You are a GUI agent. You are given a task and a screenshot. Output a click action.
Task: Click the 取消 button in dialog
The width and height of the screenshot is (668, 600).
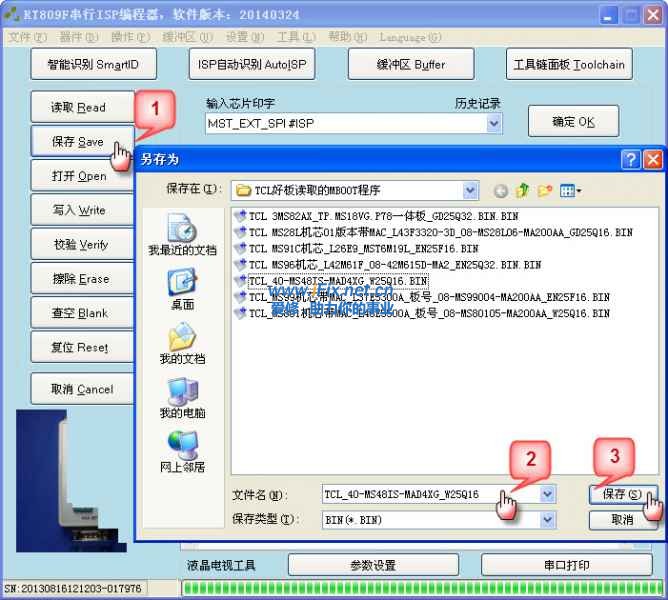pyautogui.click(x=622, y=520)
